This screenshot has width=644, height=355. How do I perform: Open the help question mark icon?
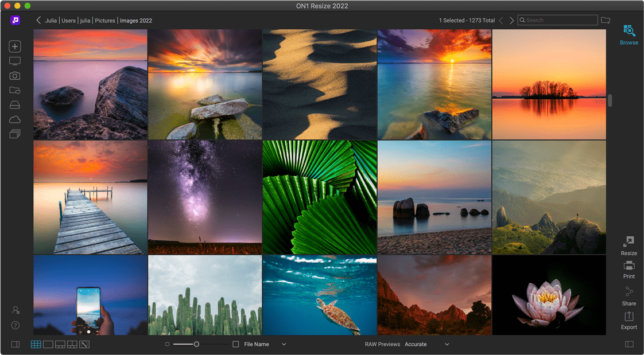(15, 325)
